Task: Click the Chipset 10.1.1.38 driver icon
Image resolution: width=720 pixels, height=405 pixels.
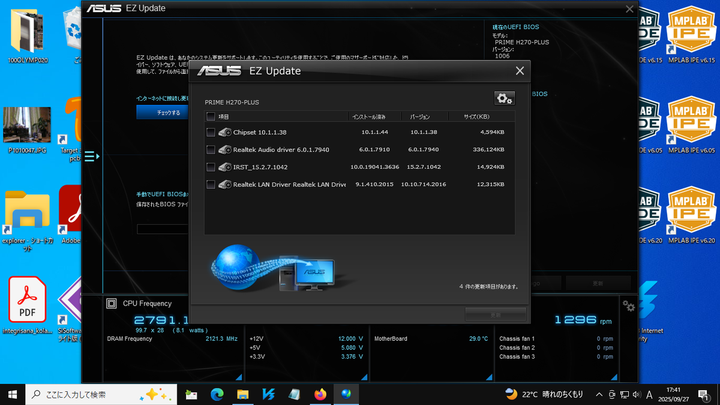Action: (225, 132)
